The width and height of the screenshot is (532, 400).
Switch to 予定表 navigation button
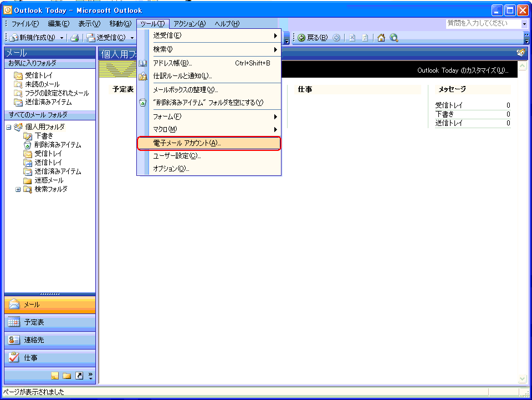click(x=50, y=322)
